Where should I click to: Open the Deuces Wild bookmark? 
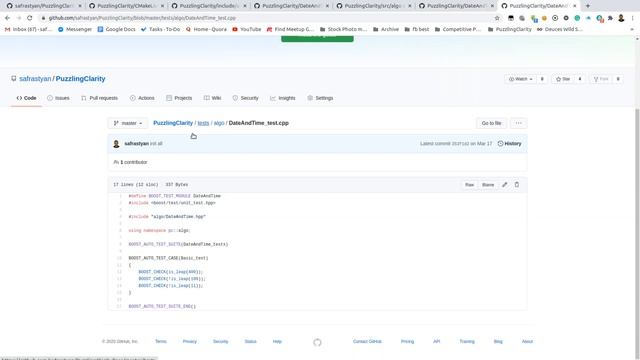[560, 29]
